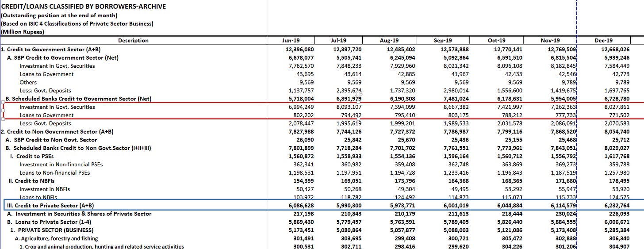
Task: Click Oct-19 Non Government value 7,799,116
Action: 510,132
